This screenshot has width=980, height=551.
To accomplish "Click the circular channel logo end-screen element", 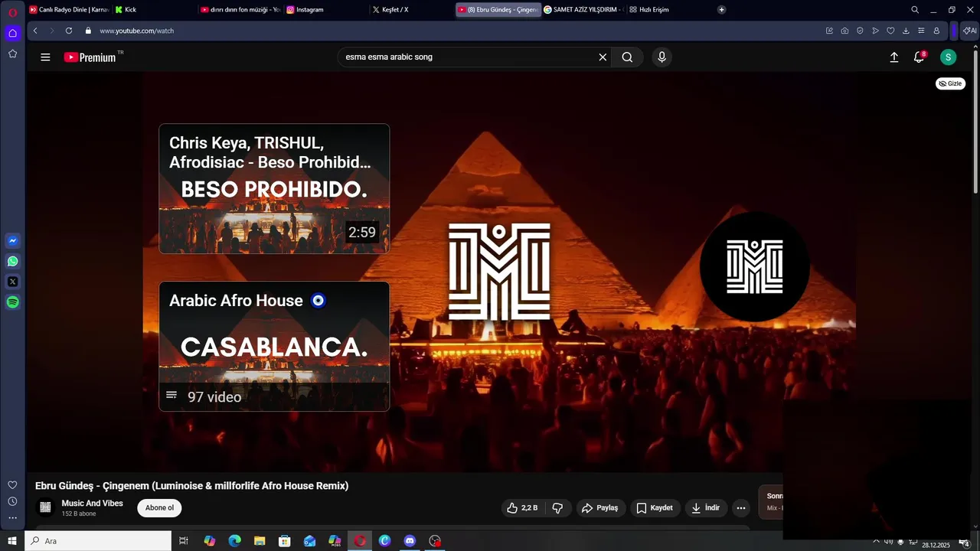I will pyautogui.click(x=755, y=266).
